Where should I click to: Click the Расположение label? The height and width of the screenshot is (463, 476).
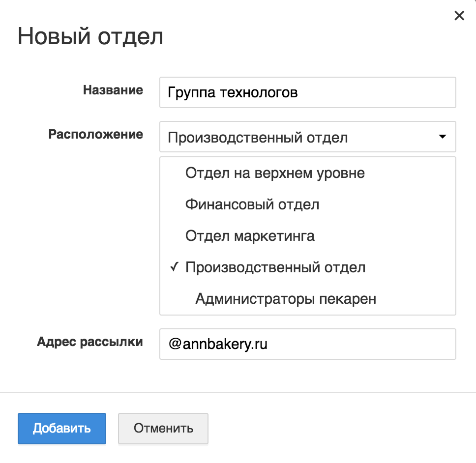pos(96,134)
